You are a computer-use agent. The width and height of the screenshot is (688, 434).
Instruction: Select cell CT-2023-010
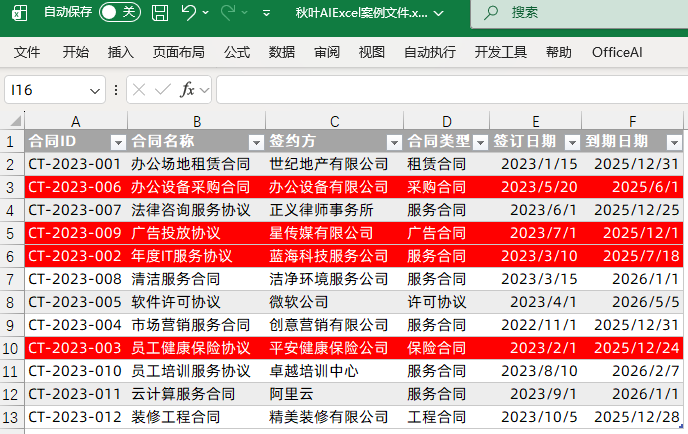pos(76,371)
